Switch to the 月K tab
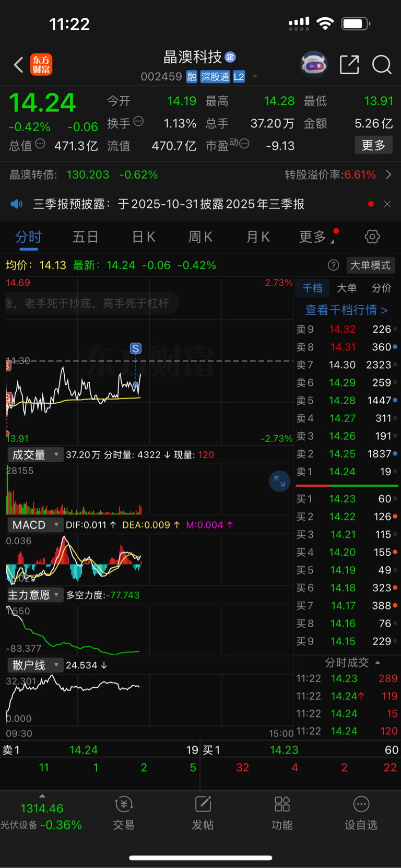This screenshot has width=401, height=868. (257, 237)
